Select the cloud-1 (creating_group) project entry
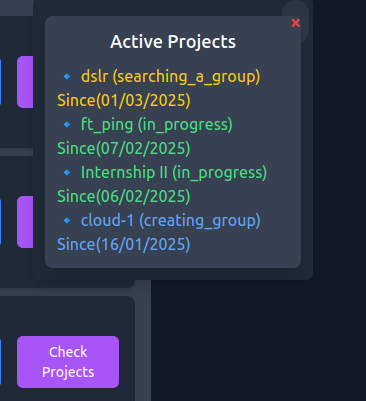This screenshot has width=366, height=401. (x=171, y=221)
